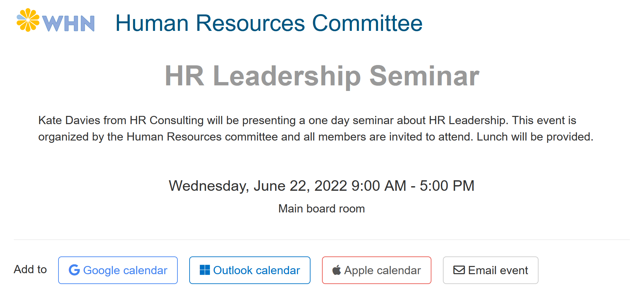Click the Google G icon
Viewport: 644px width, 307px height.
[74, 270]
